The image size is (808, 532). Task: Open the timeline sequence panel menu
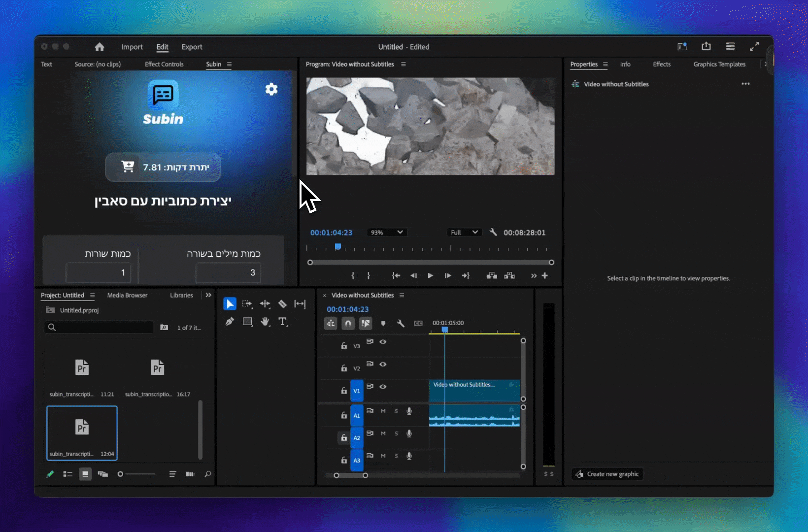[x=402, y=296]
